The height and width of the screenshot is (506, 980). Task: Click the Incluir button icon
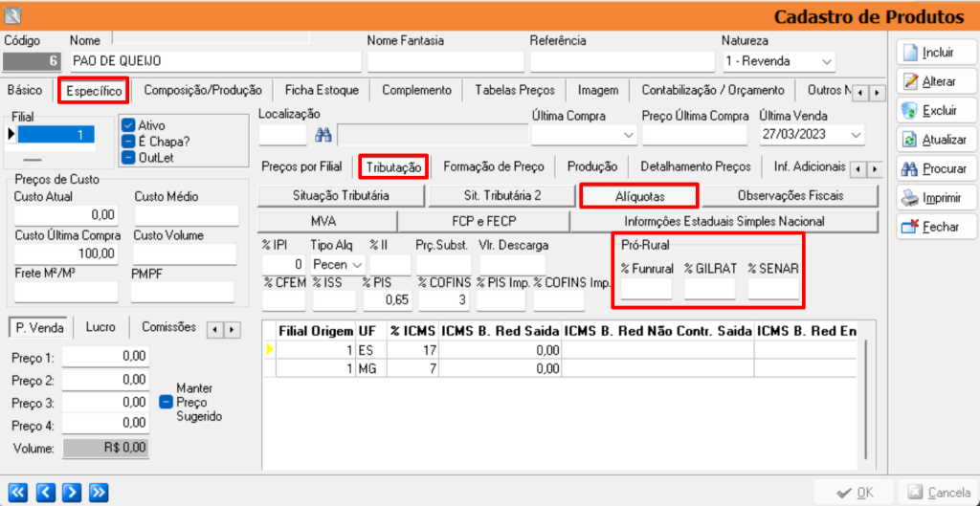(910, 53)
